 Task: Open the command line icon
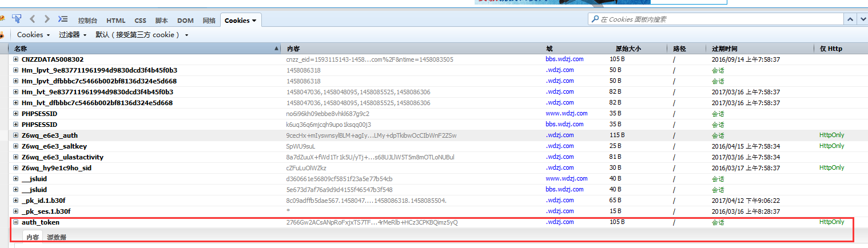(63, 19)
